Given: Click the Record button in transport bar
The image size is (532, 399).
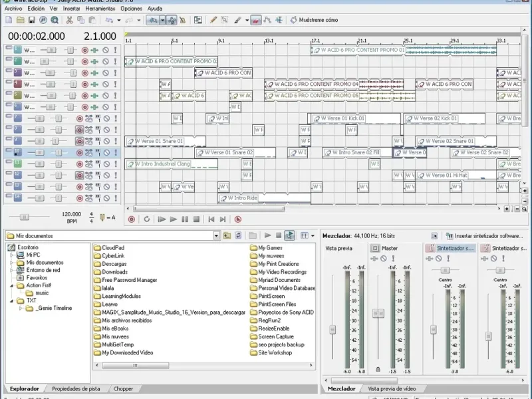Looking at the screenshot, I should click(x=131, y=219).
